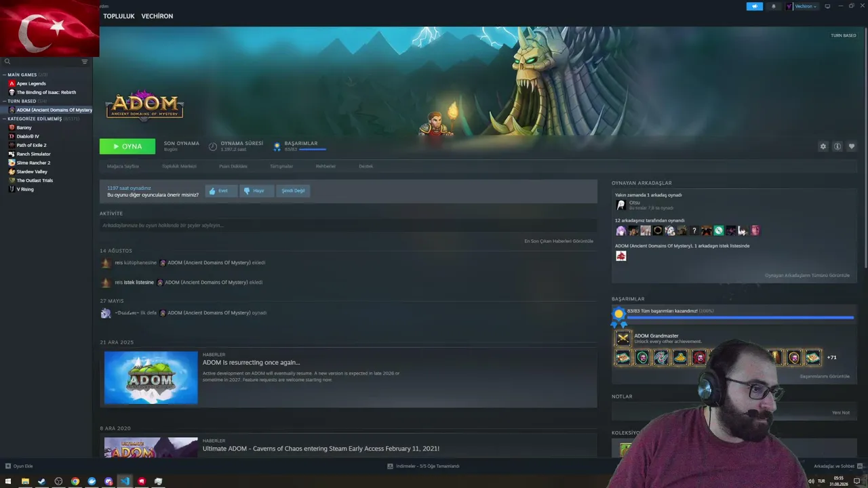868x488 pixels.
Task: Click the wishlist friend's red avatar
Action: [x=620, y=256]
